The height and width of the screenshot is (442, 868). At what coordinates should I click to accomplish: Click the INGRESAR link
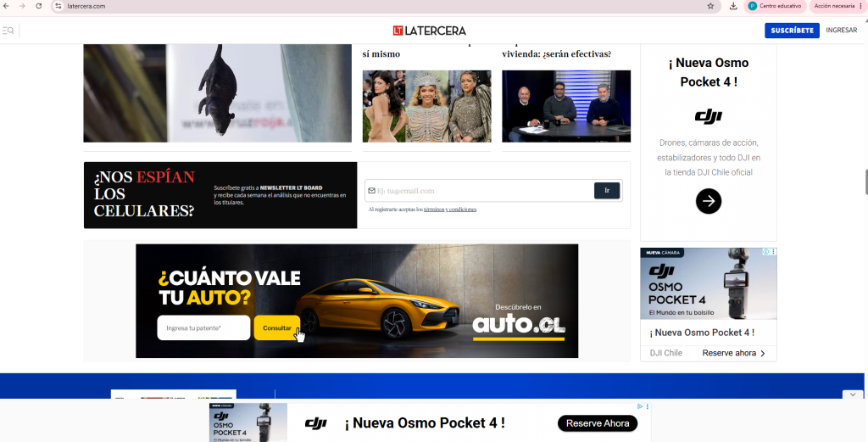tap(842, 31)
